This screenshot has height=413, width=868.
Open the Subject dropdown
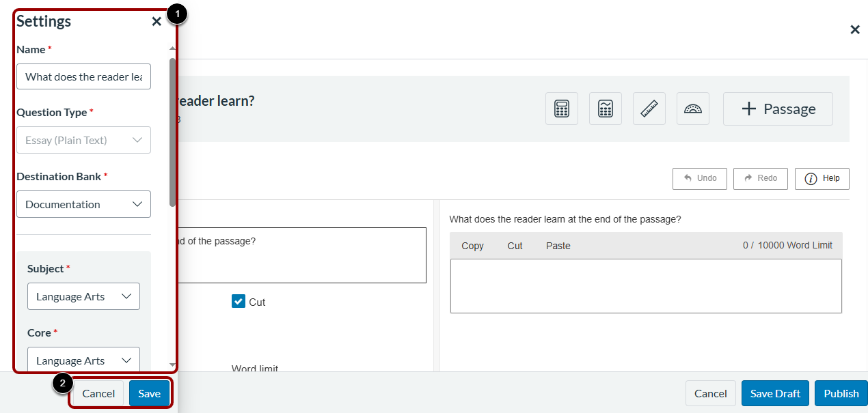point(83,296)
